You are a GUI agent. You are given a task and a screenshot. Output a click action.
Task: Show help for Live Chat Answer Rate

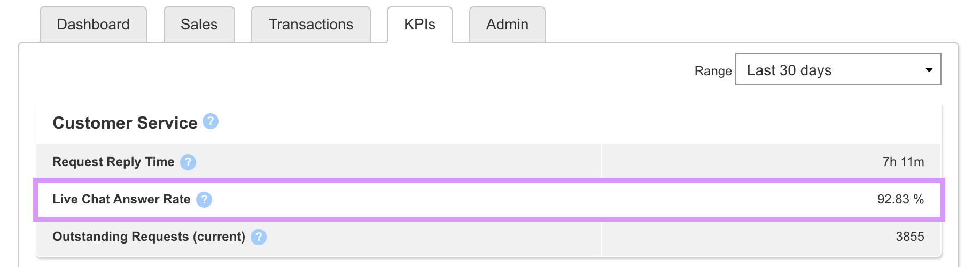204,200
